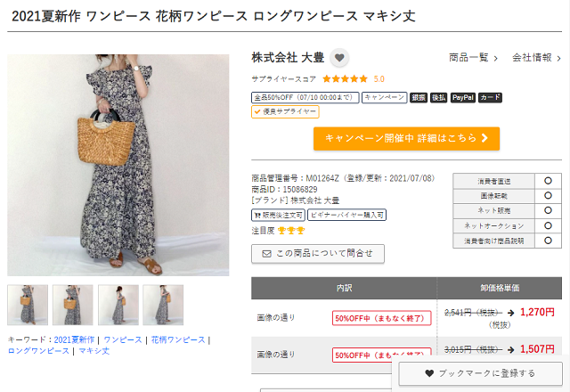Click ブックマークに登録する bookmark button
This screenshot has height=392, width=570.
click(x=480, y=373)
